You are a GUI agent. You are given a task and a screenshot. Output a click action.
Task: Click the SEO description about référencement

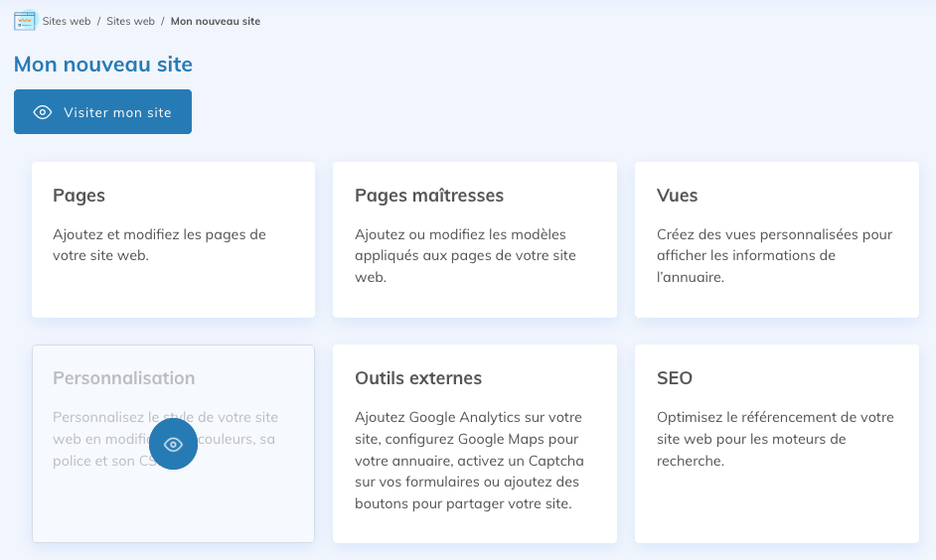coord(774,439)
